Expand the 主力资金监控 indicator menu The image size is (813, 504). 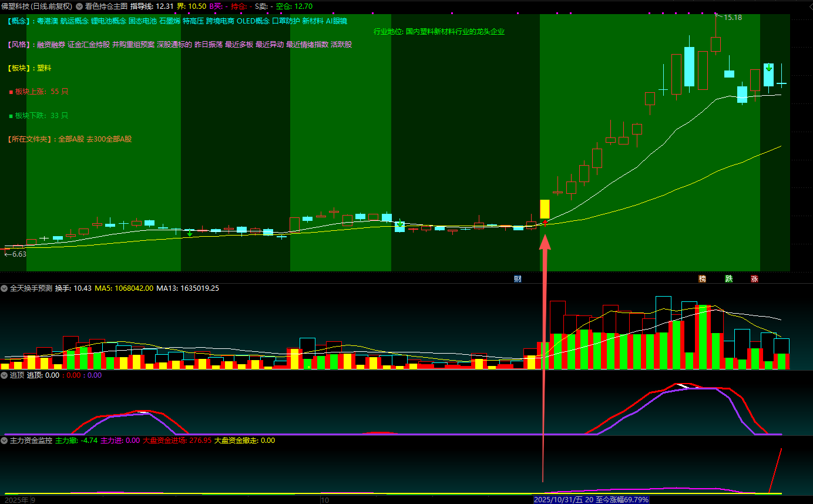5,441
